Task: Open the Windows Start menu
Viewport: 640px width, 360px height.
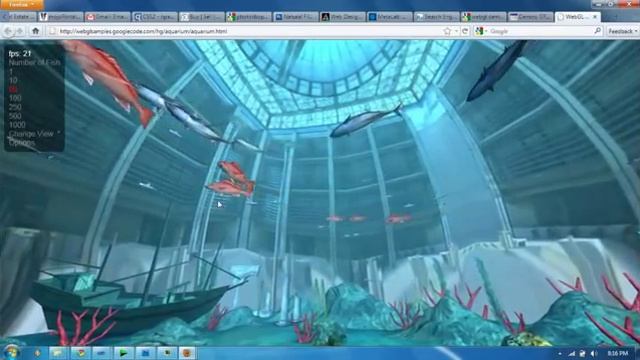Action: coord(11,353)
